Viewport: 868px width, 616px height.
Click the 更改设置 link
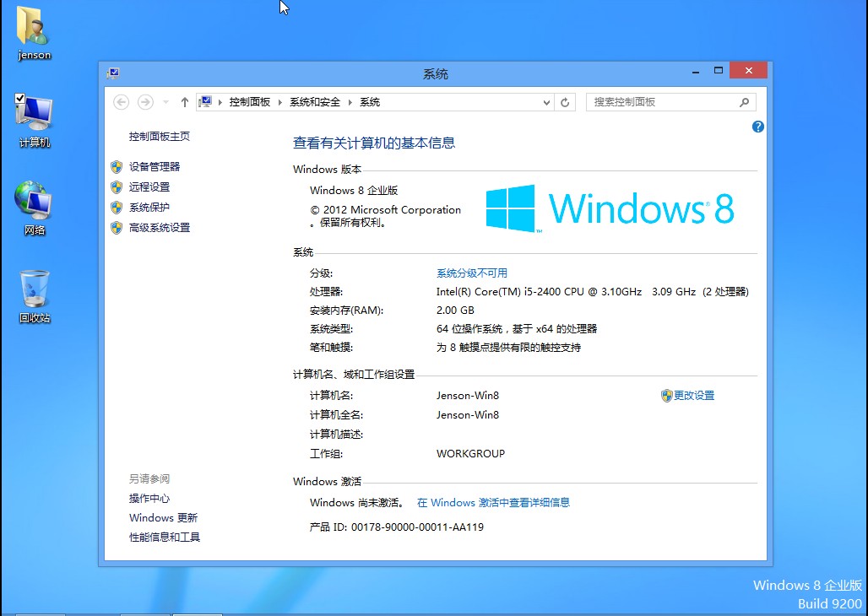click(693, 396)
